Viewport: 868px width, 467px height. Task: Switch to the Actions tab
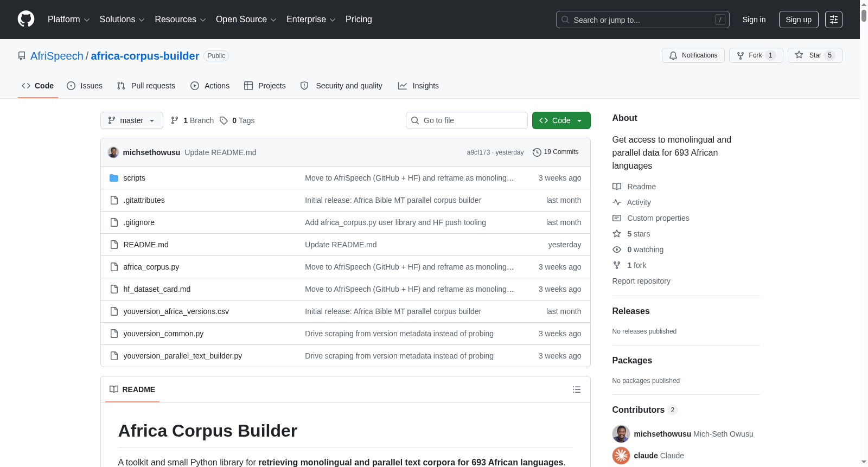(210, 86)
